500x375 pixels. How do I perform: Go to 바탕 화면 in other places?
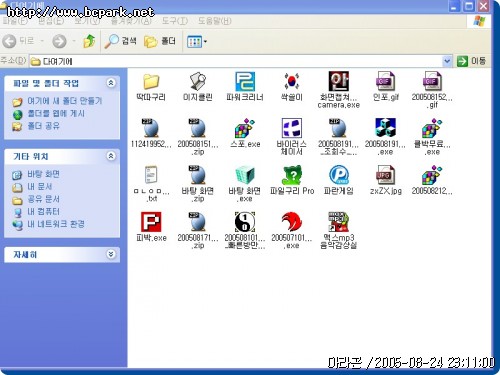(43, 174)
